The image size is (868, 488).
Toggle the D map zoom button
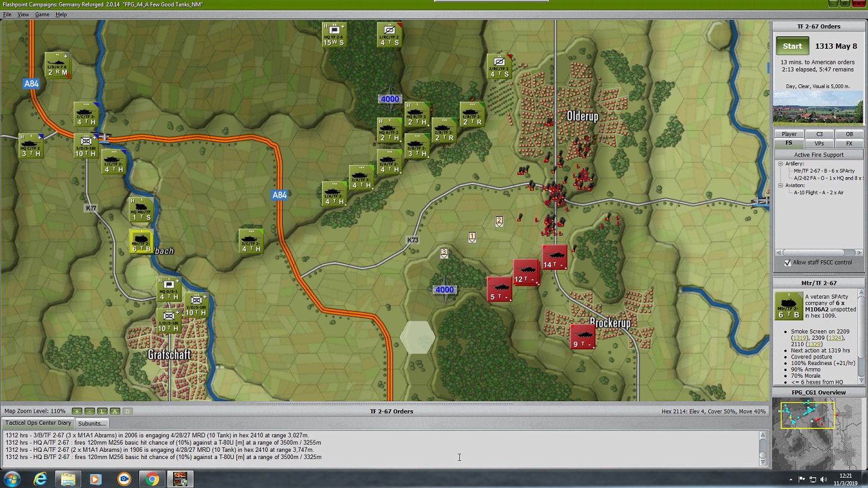[127, 411]
